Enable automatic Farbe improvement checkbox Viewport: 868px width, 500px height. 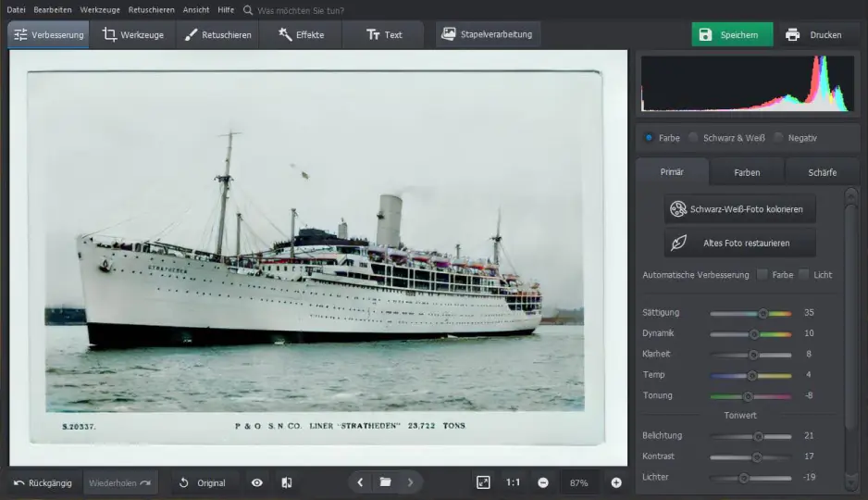763,275
